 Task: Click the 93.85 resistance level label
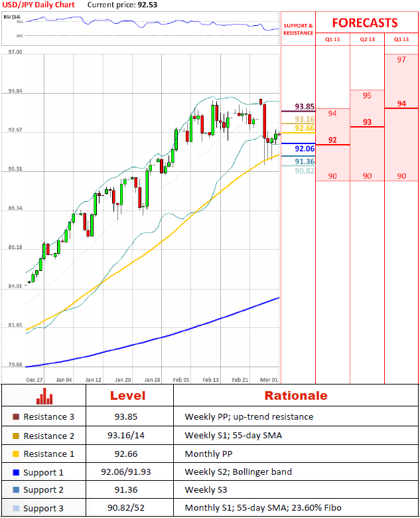tap(305, 106)
